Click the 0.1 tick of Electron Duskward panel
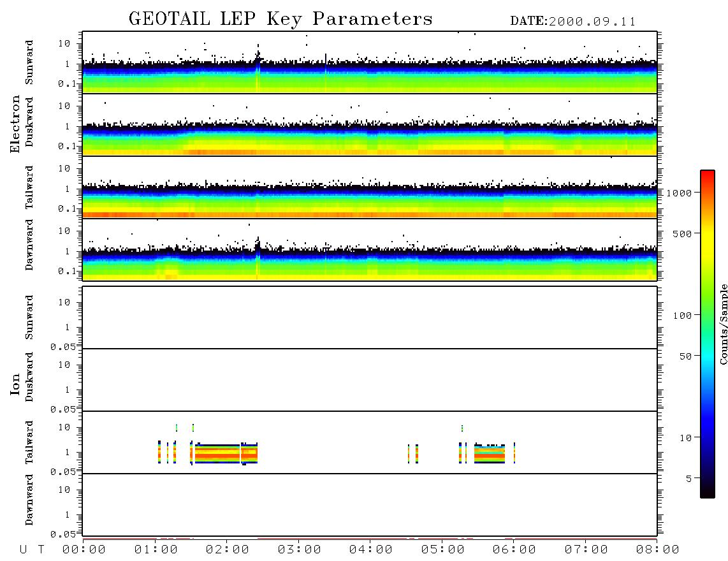This screenshot has height=561, width=728. [66, 146]
